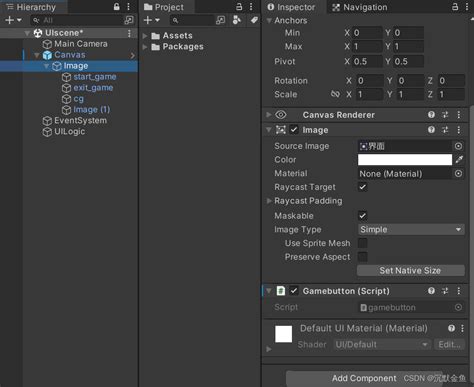
Task: Click Project search by type icon
Action: click(237, 20)
